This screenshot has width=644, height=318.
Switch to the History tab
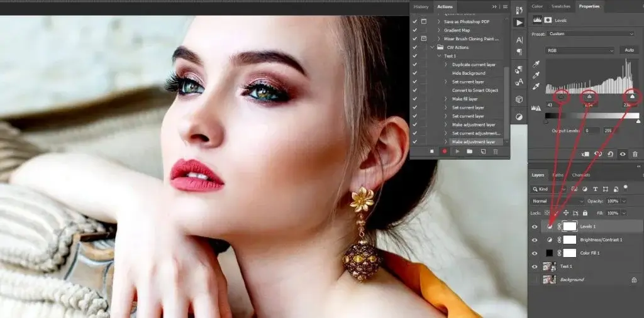(x=421, y=7)
